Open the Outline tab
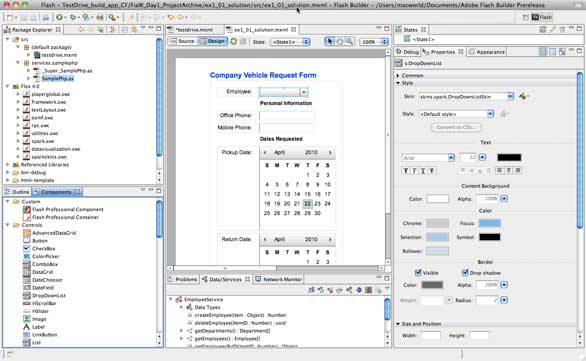 (17, 192)
